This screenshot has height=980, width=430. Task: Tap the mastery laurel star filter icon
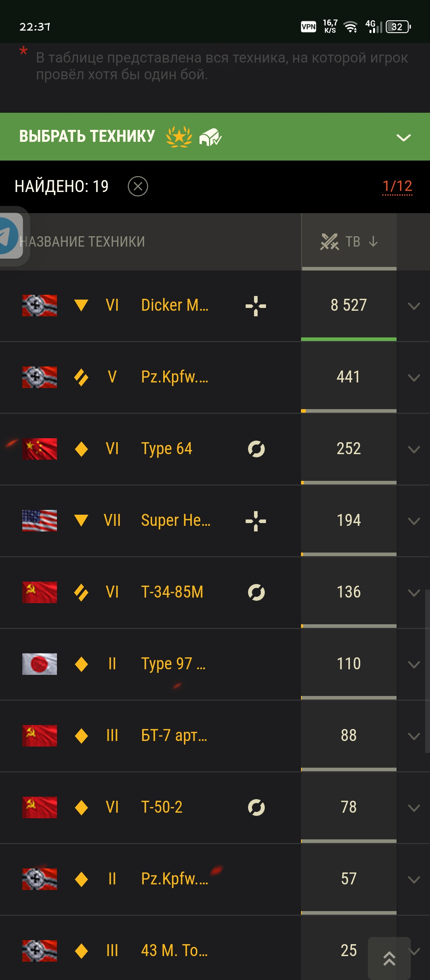pos(179,137)
